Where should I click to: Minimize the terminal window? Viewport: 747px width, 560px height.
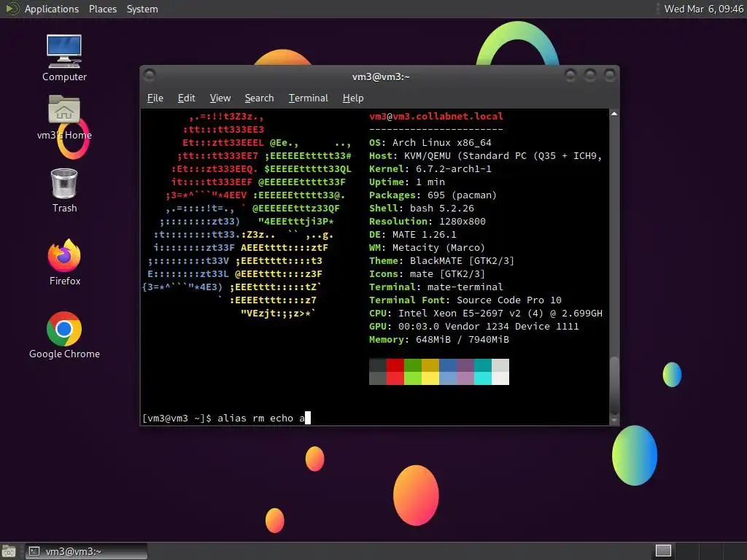tap(570, 75)
